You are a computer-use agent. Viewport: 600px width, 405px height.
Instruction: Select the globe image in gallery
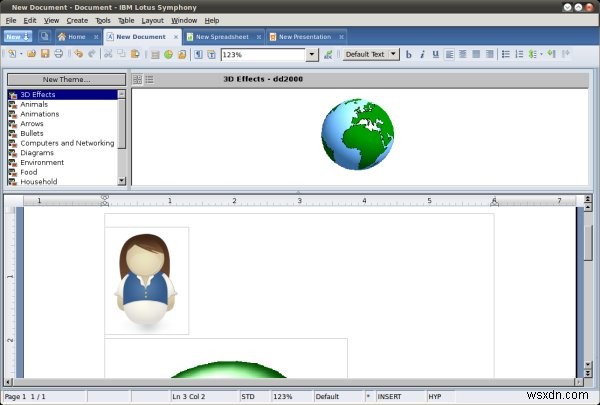pos(357,134)
